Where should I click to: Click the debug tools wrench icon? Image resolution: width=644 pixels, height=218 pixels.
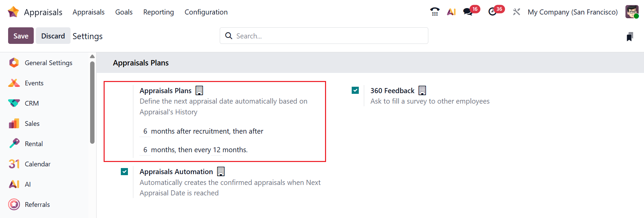coord(516,12)
